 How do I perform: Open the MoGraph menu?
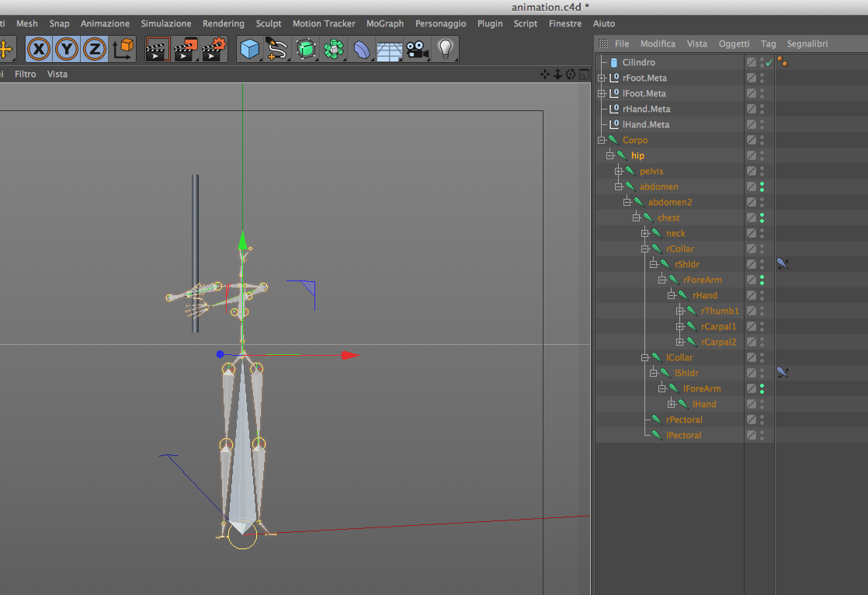pyautogui.click(x=385, y=24)
